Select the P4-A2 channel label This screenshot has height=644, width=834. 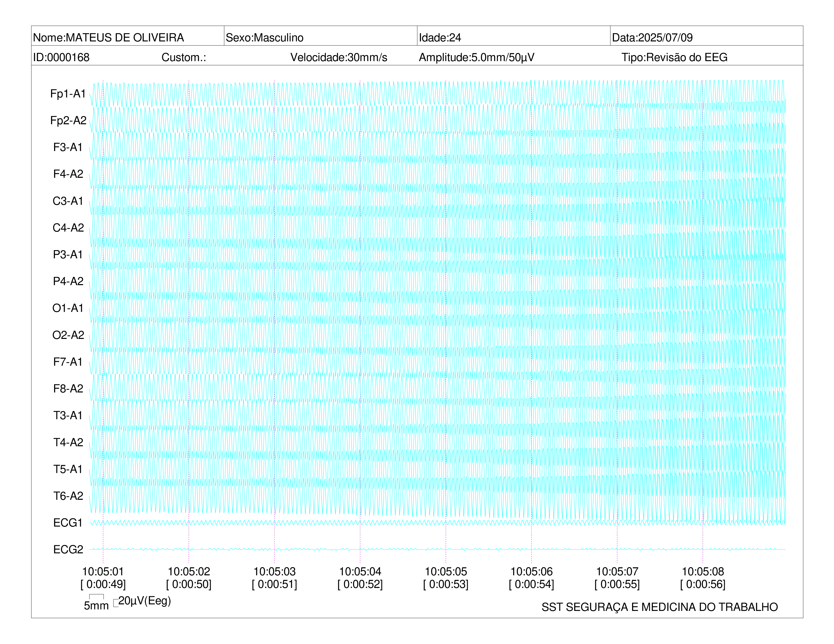[68, 281]
